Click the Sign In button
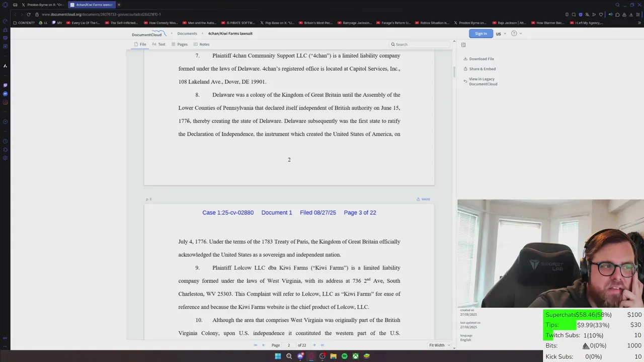This screenshot has height=362, width=644. pos(481,34)
